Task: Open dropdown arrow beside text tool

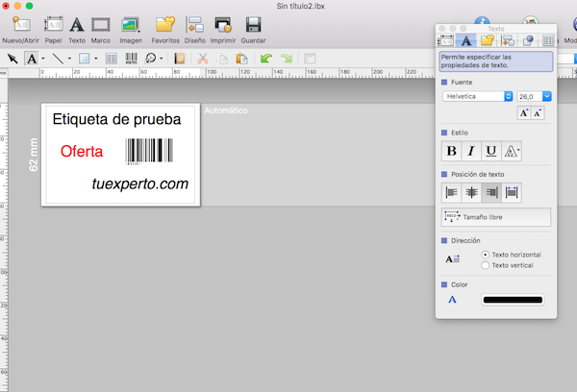Action: (x=43, y=59)
